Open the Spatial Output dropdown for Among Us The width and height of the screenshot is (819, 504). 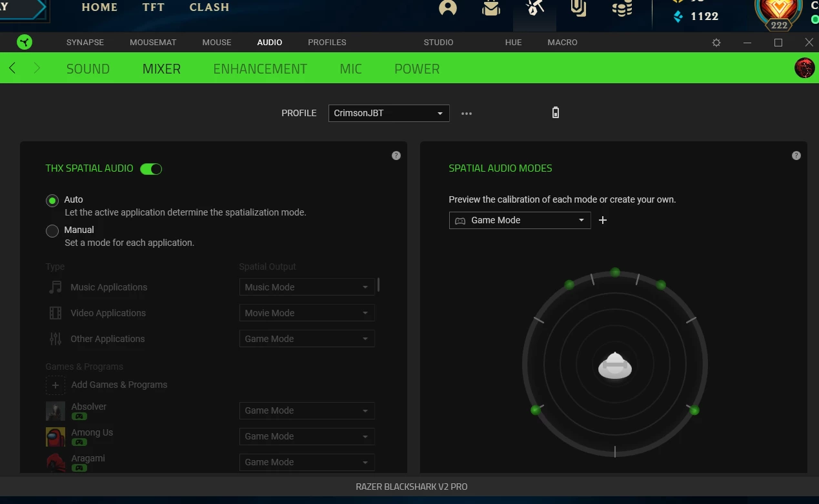click(307, 436)
